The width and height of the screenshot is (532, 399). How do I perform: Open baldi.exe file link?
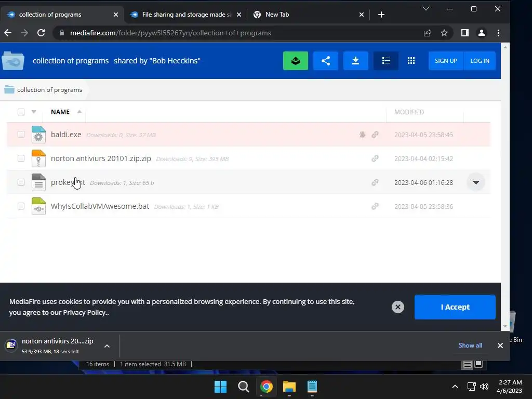(66, 135)
